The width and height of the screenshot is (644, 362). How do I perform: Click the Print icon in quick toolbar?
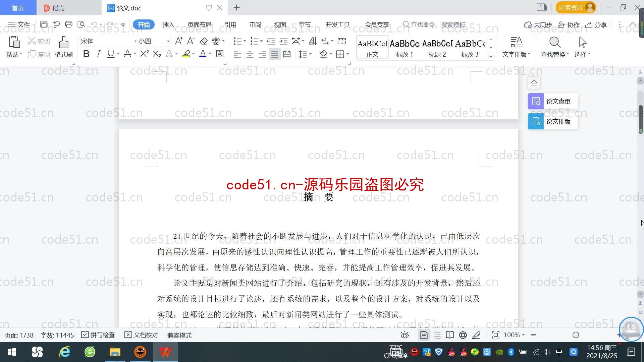[x=69, y=24]
